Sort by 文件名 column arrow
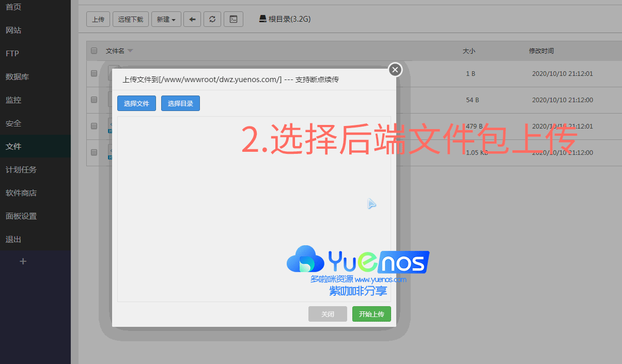622x364 pixels. click(x=130, y=51)
